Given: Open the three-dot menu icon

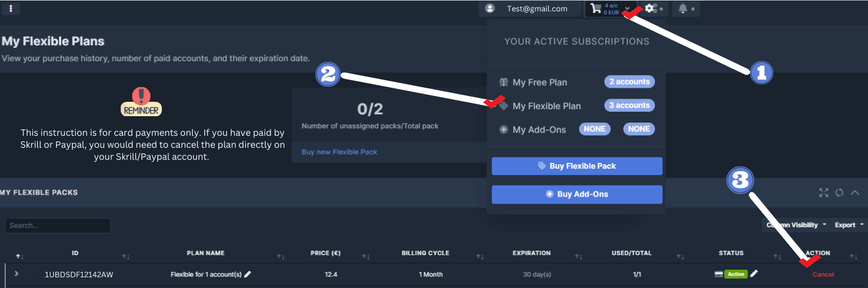Looking at the screenshot, I should [x=11, y=9].
